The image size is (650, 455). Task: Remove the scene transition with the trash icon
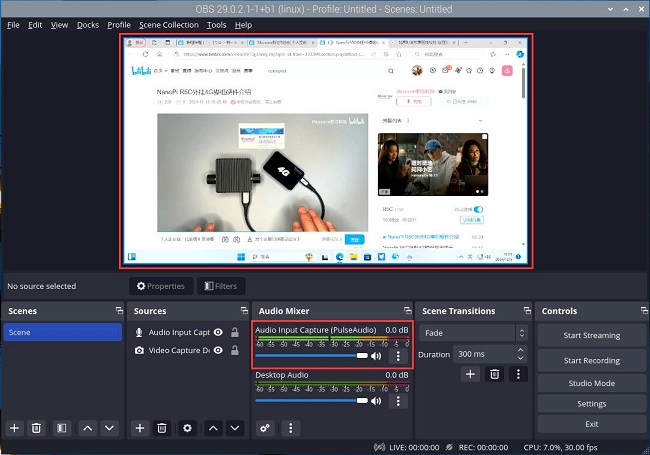(494, 374)
